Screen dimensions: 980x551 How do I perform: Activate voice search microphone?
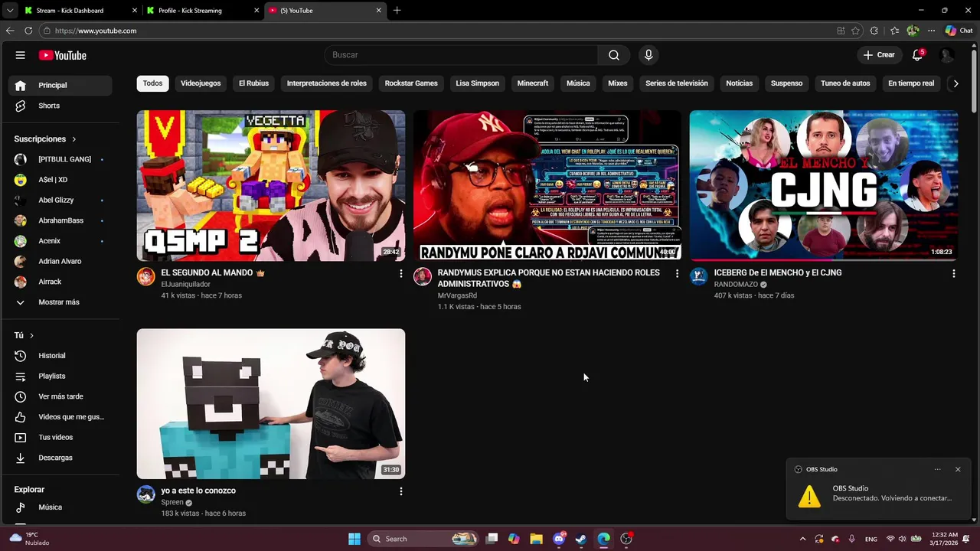click(x=648, y=55)
